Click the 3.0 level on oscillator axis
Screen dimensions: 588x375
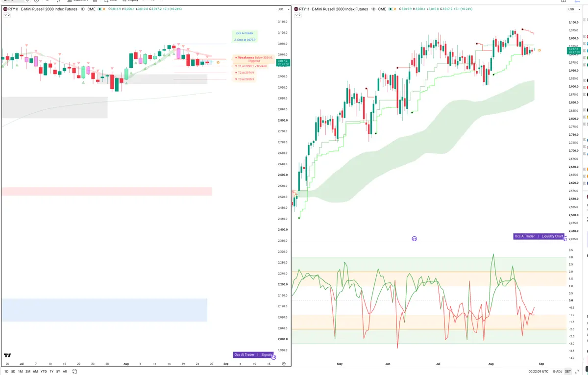(571, 257)
